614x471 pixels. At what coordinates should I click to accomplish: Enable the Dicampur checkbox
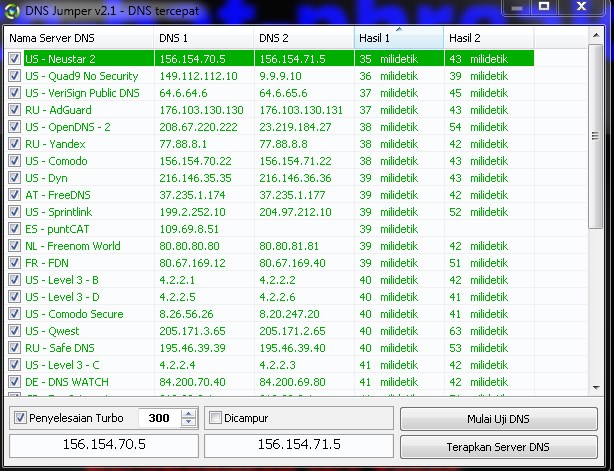click(x=215, y=418)
